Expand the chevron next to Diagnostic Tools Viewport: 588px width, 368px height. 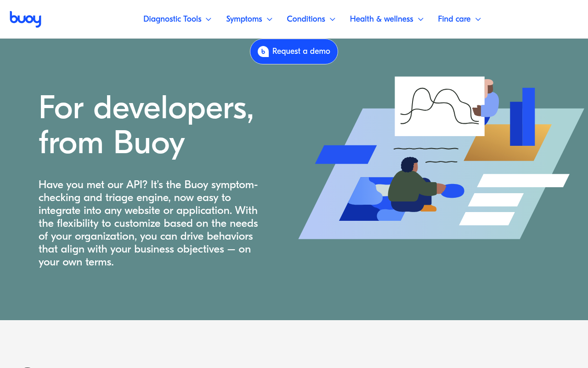pos(209,19)
